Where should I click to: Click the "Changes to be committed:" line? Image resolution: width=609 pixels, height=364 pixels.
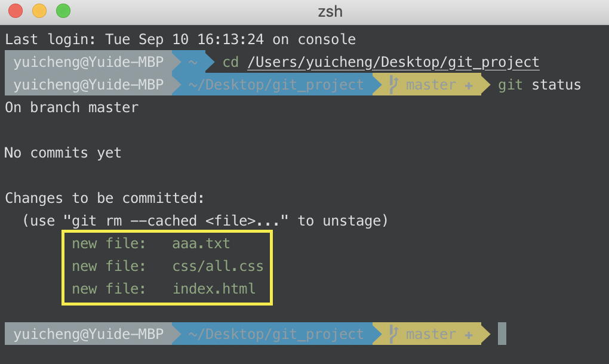tap(104, 198)
